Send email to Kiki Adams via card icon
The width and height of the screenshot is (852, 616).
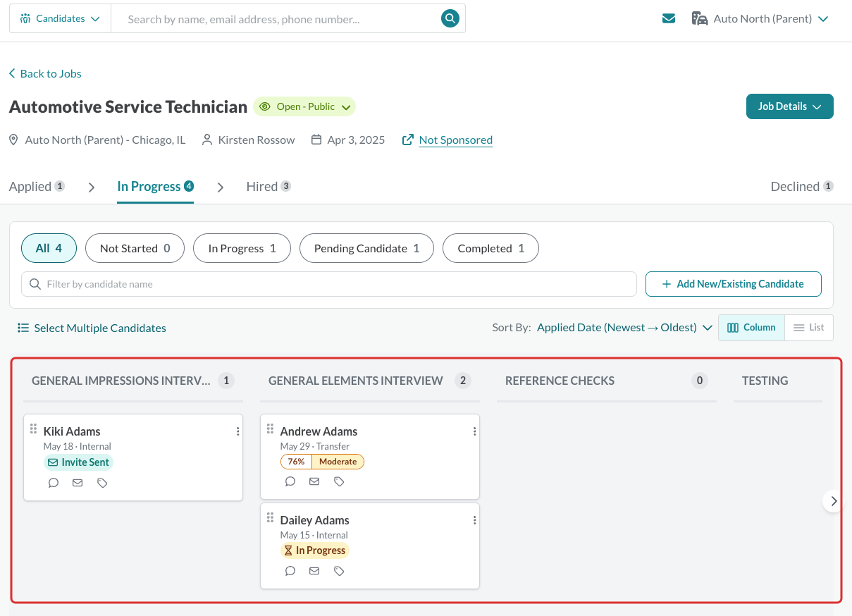click(78, 483)
